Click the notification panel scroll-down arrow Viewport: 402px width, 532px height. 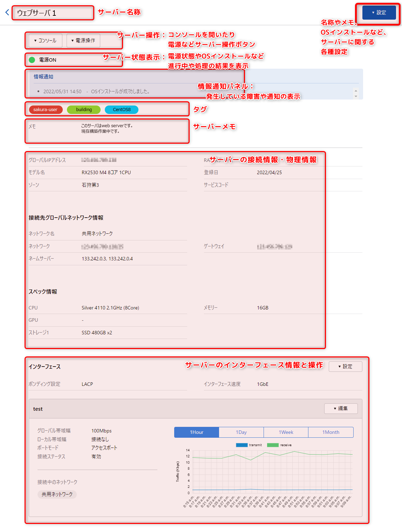click(356, 96)
